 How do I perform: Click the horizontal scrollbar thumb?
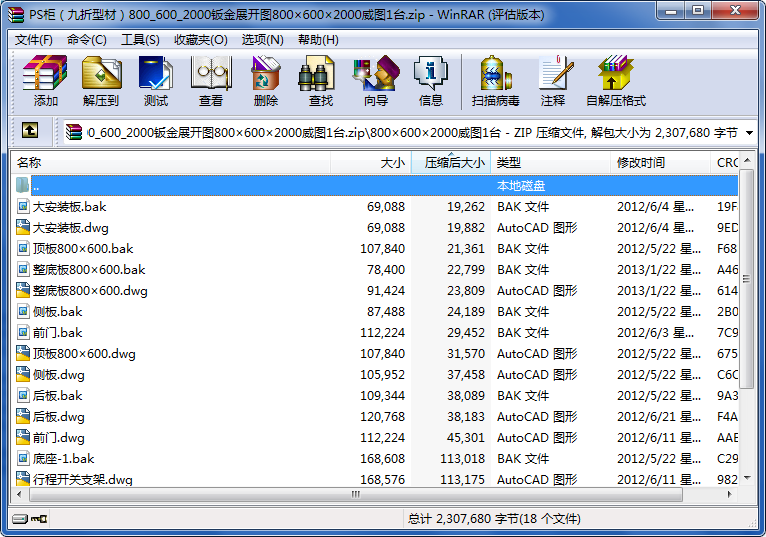tap(356, 494)
